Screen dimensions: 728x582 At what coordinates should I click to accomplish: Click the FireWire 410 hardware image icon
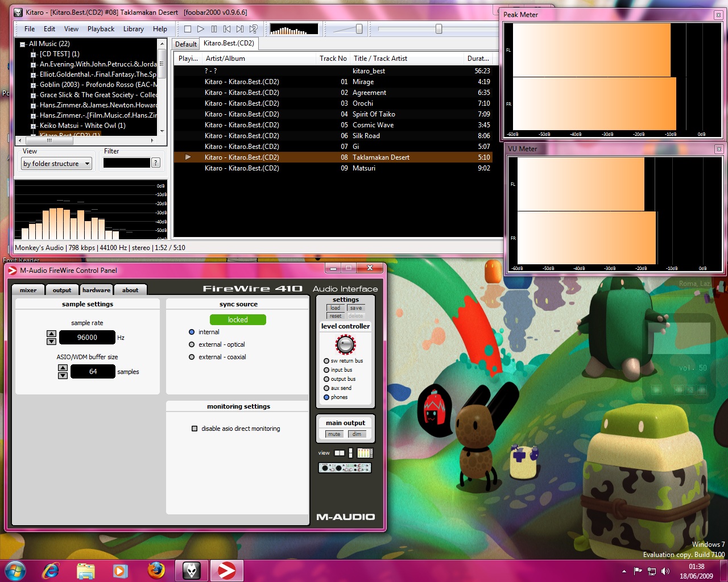coord(345,468)
